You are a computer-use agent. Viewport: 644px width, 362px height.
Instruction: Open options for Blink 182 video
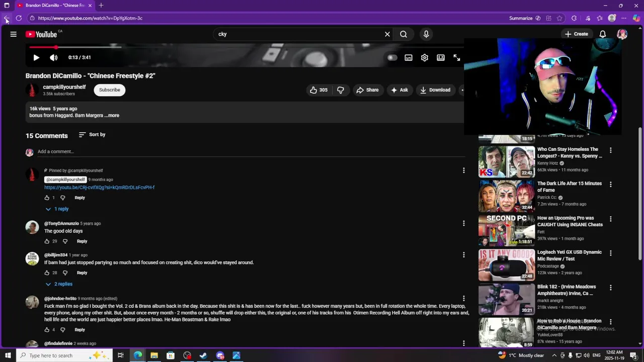click(611, 288)
